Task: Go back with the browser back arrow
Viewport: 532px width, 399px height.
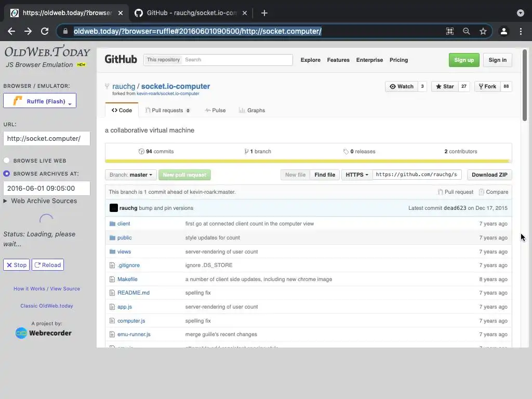Action: [x=11, y=31]
